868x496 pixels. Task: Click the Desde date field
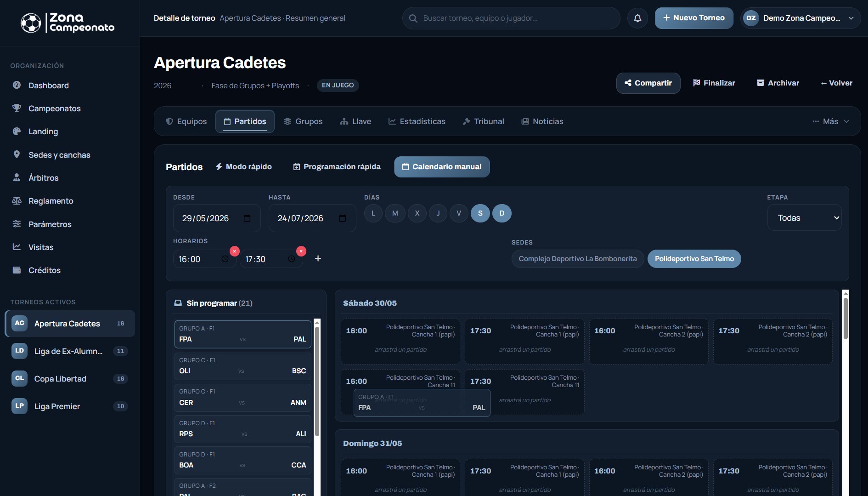[x=216, y=218]
